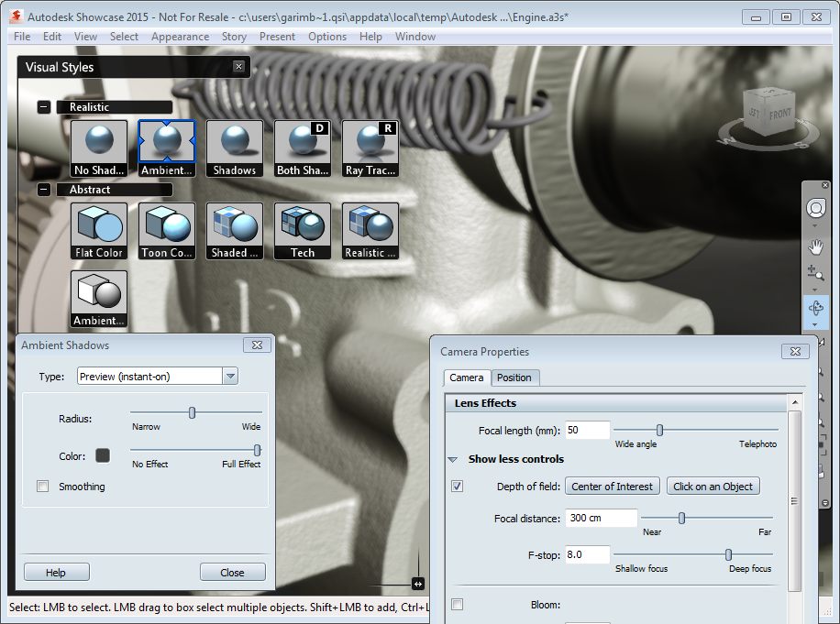Enable the Bloom checkbox
The width and height of the screenshot is (840, 624).
point(457,604)
